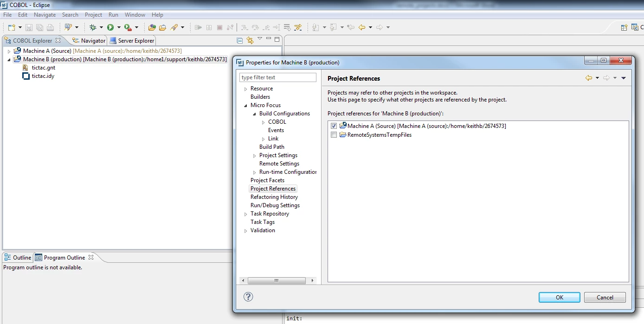
Task: Click the Step Into toolbar icon
Action: tap(245, 27)
